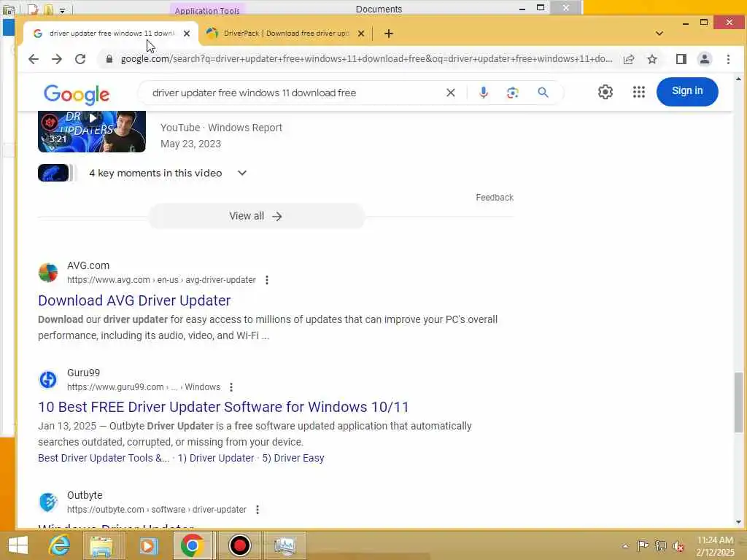
Task: Click the network tray icon
Action: point(660,546)
